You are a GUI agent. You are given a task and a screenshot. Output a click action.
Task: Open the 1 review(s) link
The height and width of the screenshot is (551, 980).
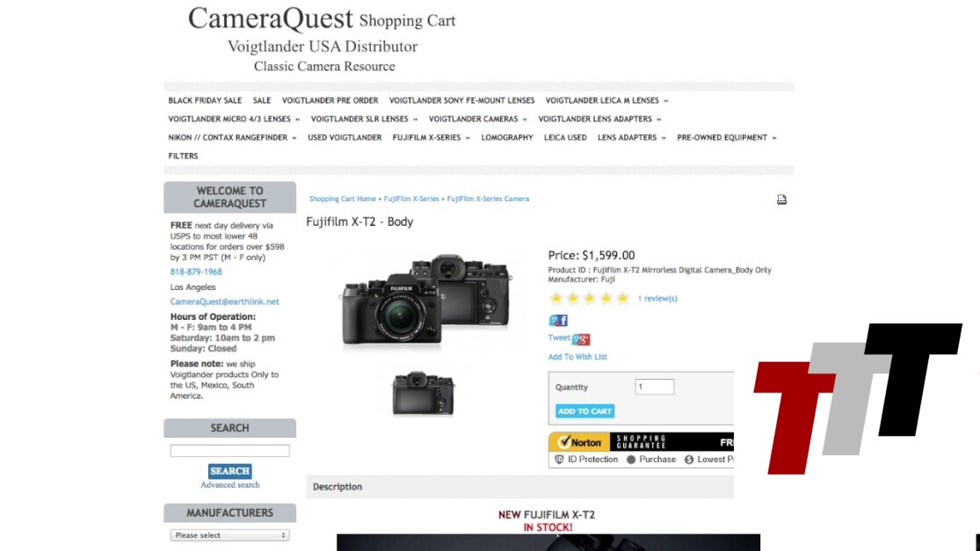click(x=657, y=299)
